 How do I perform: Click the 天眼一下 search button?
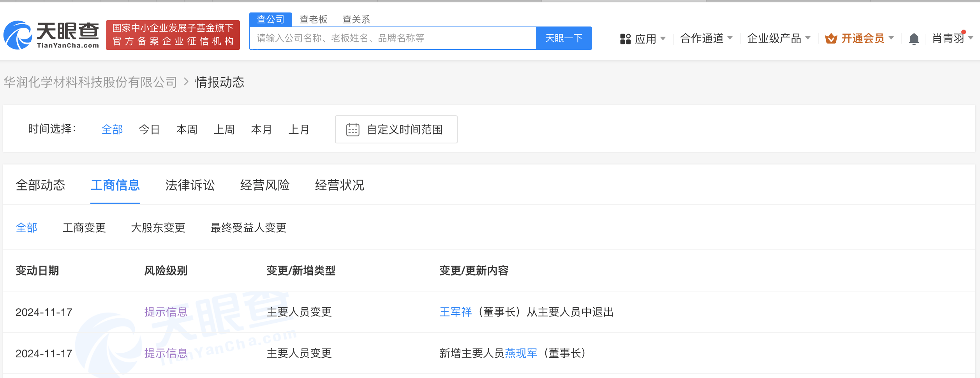click(564, 38)
